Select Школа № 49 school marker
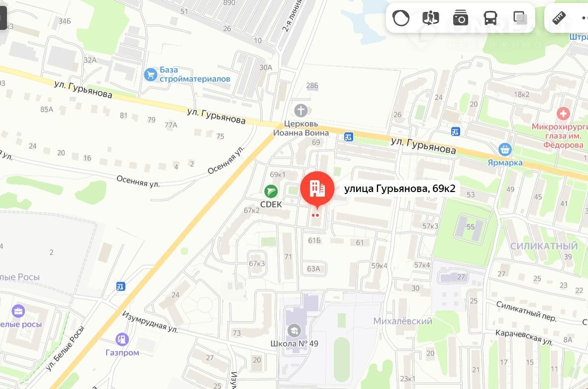588x389 pixels. [x=294, y=330]
